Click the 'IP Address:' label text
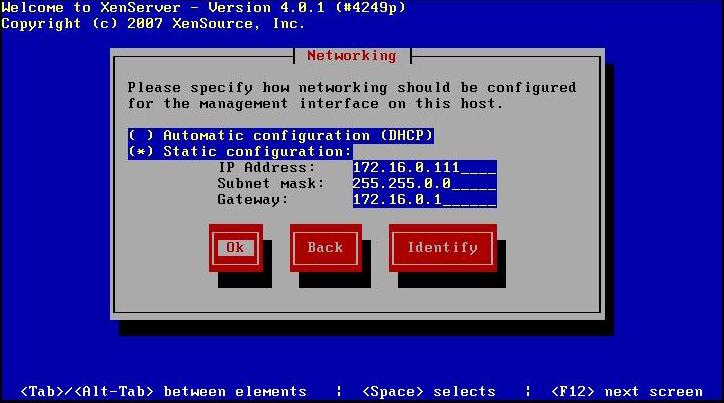The width and height of the screenshot is (724, 403). pyautogui.click(x=266, y=168)
